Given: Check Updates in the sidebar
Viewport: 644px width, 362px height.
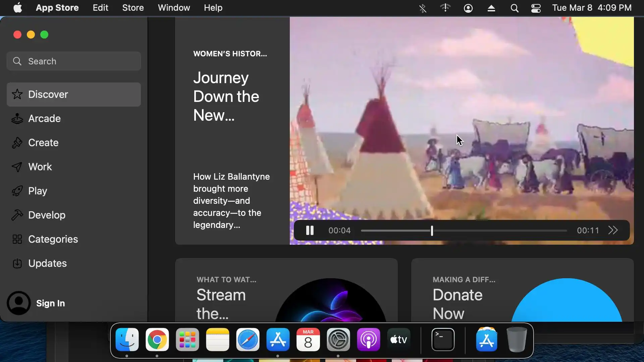Looking at the screenshot, I should (47, 263).
